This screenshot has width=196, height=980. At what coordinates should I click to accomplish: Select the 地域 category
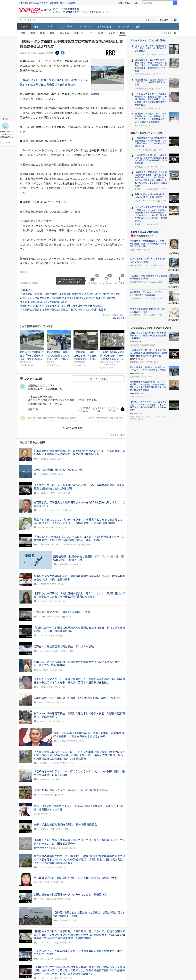(x=122, y=33)
